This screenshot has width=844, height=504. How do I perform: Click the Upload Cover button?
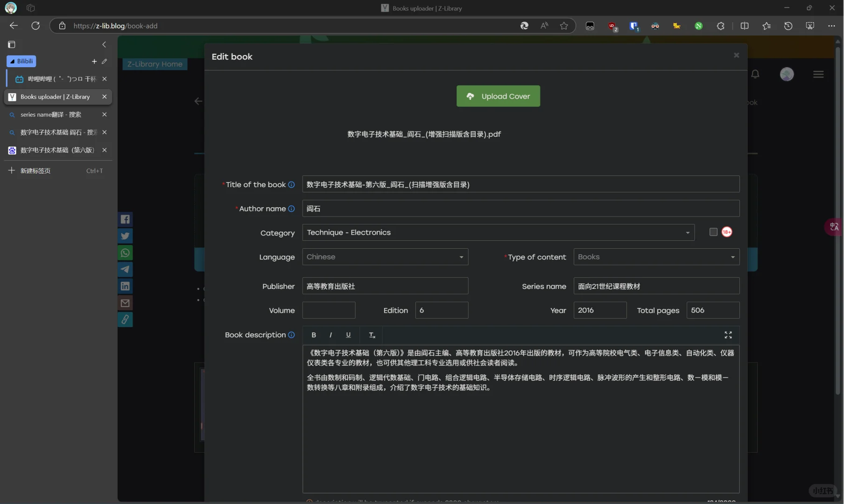click(x=498, y=96)
